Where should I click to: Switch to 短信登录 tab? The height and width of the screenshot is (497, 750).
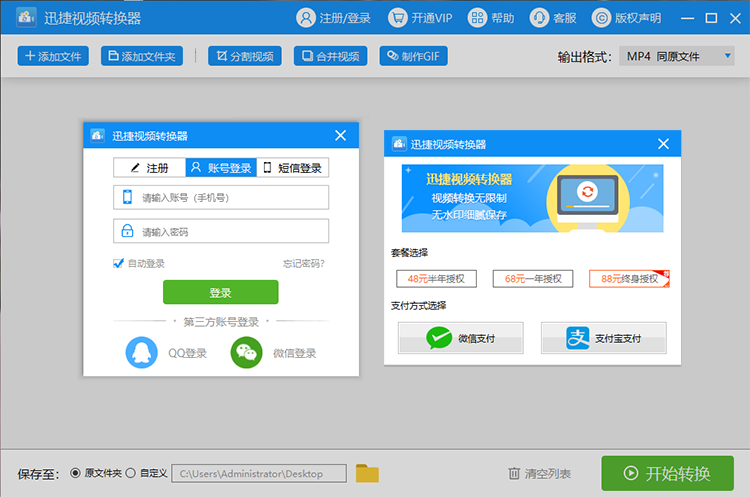[293, 168]
